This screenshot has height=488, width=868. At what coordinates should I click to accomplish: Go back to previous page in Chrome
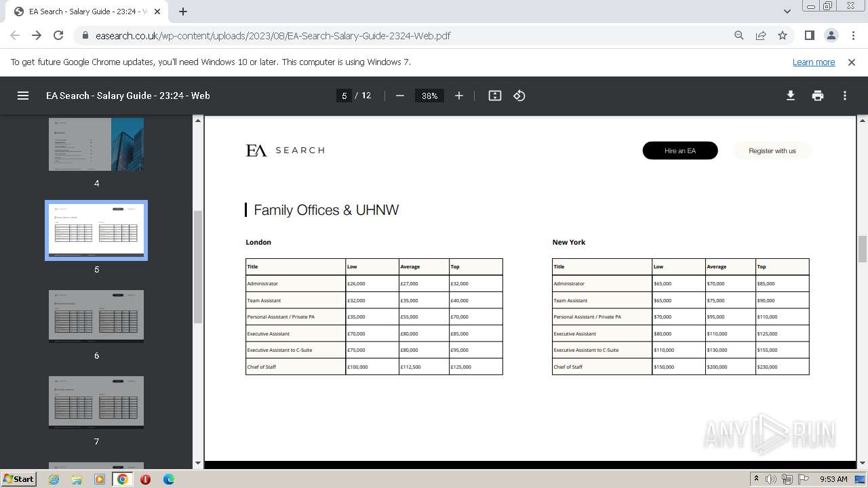tap(15, 35)
